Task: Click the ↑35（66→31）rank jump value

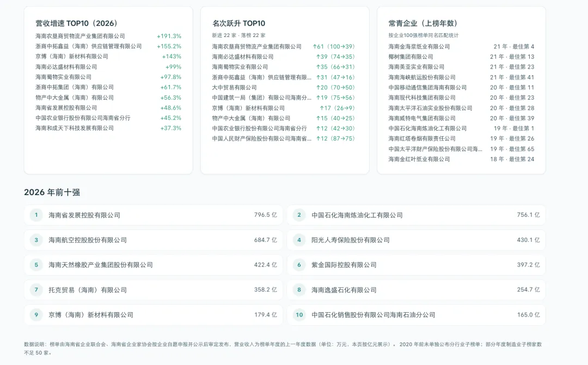Action: pos(335,67)
